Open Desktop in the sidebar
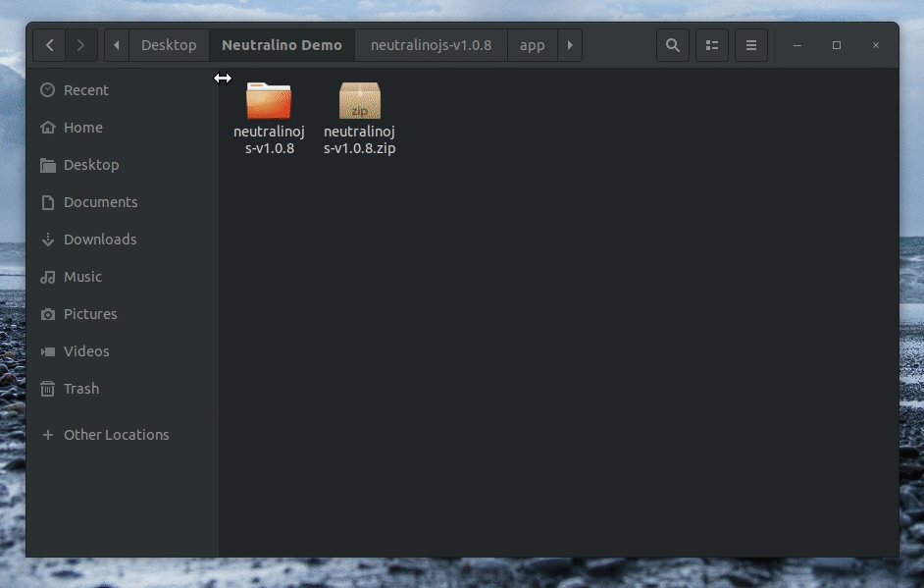Image resolution: width=924 pixels, height=588 pixels. 123,165
